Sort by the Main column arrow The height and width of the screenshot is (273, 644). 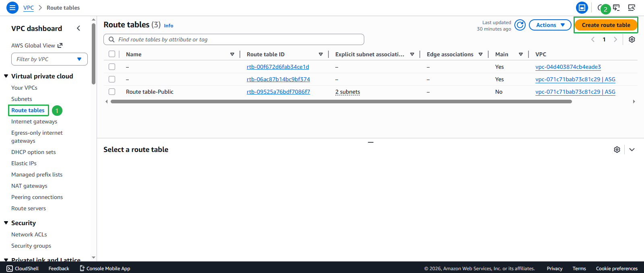521,54
